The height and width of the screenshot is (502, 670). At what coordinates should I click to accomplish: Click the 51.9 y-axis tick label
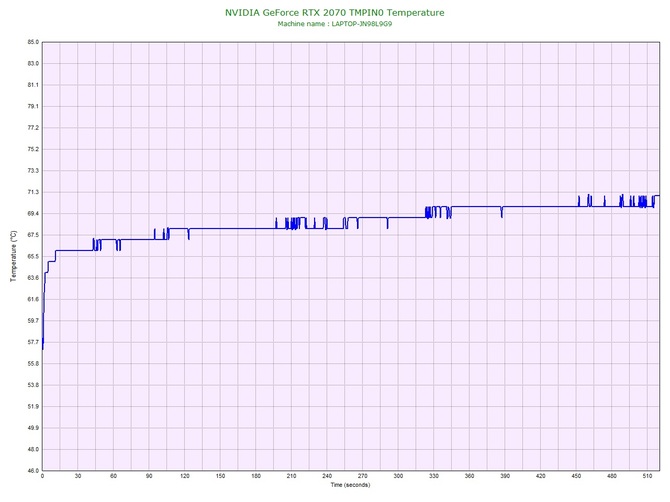pyautogui.click(x=33, y=406)
